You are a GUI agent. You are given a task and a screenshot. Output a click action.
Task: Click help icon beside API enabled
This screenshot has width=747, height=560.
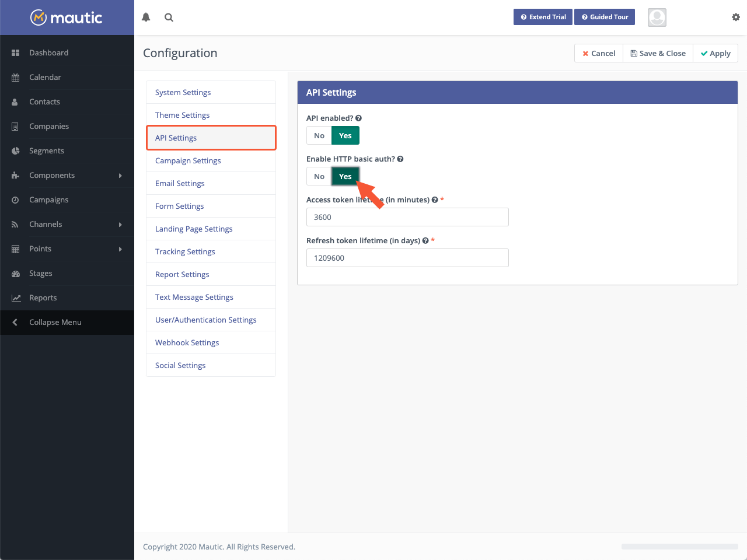(x=358, y=118)
